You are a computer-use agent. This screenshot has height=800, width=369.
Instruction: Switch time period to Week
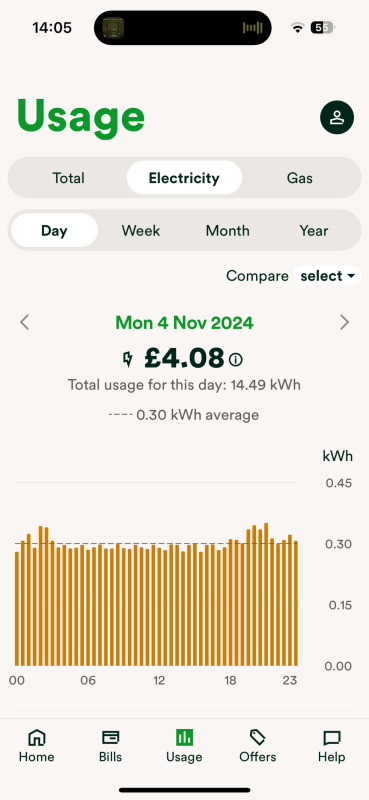pos(141,231)
